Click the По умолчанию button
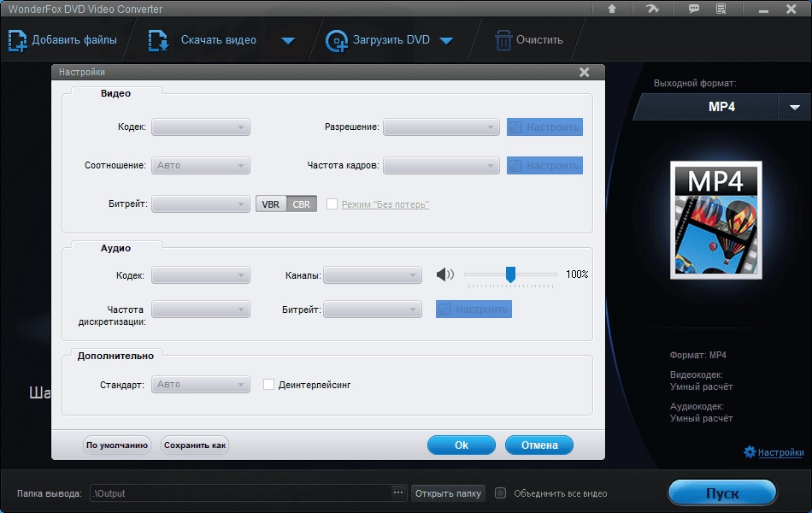Image resolution: width=812 pixels, height=513 pixels. point(117,445)
